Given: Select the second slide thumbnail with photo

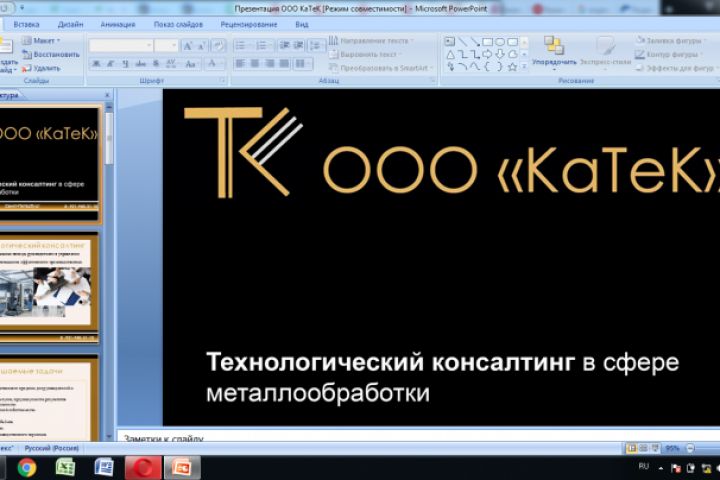Looking at the screenshot, I should pos(49,288).
